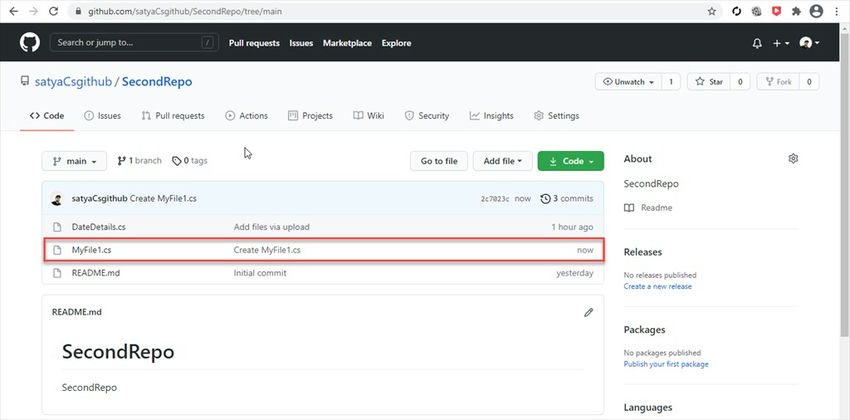Edit README with the pencil icon

tap(589, 312)
